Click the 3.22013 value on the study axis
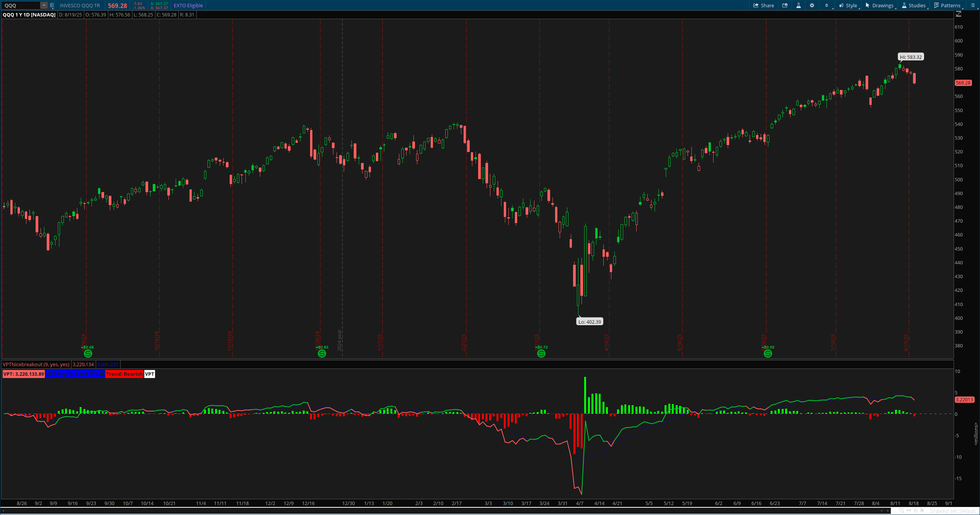Image resolution: width=980 pixels, height=515 pixels. [x=965, y=400]
